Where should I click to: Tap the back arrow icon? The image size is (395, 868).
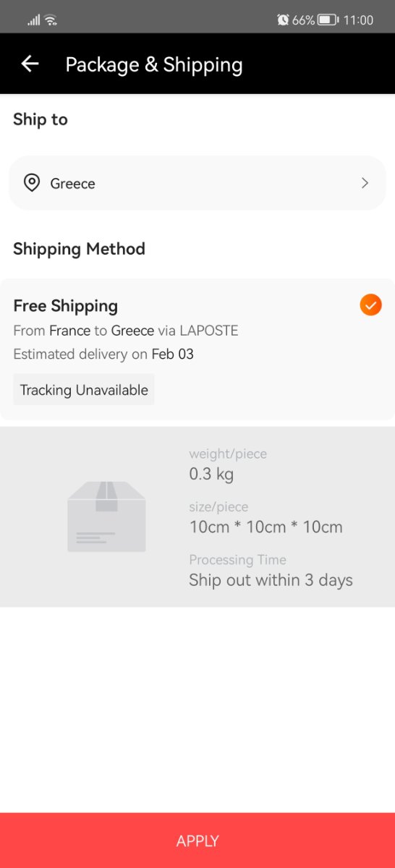click(x=30, y=64)
